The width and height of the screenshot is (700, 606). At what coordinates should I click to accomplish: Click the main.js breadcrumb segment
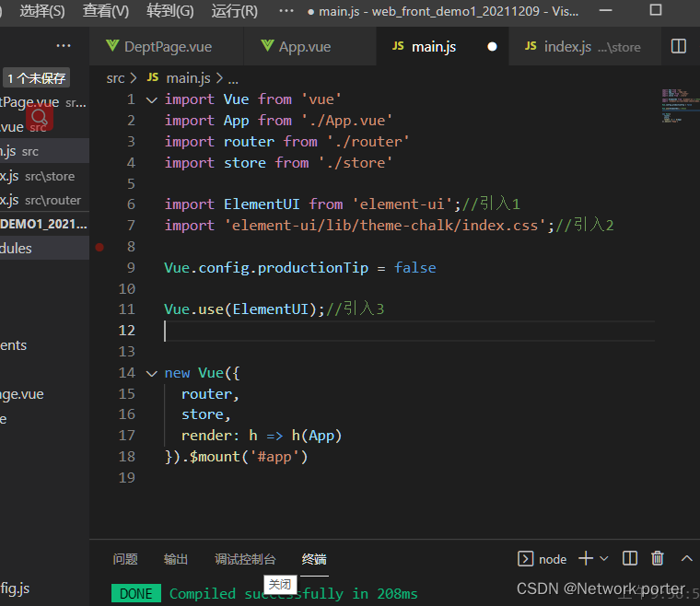coord(189,78)
